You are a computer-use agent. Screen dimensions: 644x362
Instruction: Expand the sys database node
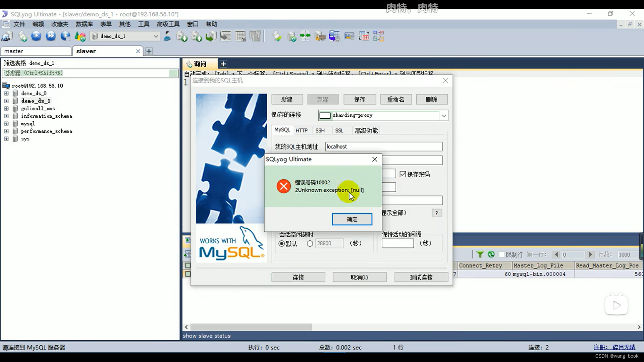click(6, 139)
